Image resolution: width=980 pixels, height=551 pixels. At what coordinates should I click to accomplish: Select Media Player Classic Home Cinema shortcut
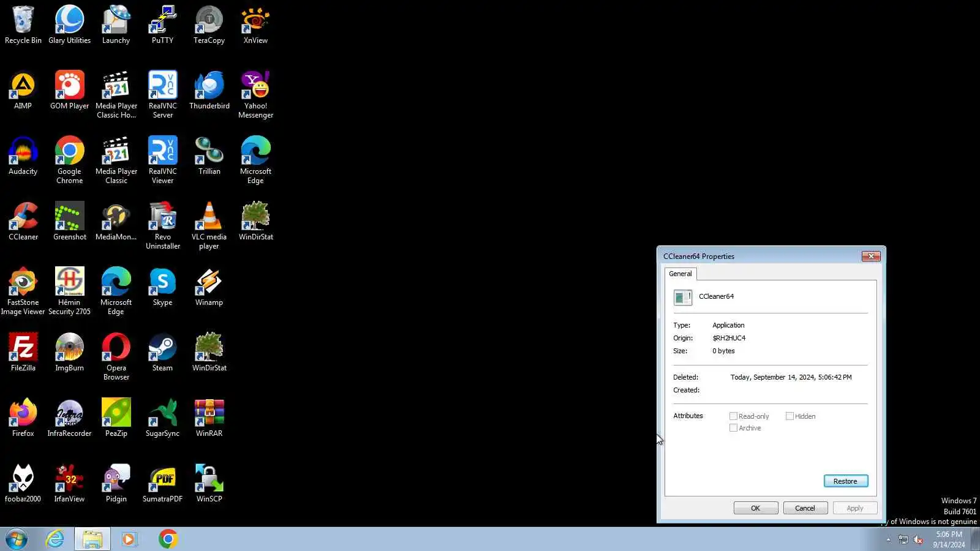116,96
